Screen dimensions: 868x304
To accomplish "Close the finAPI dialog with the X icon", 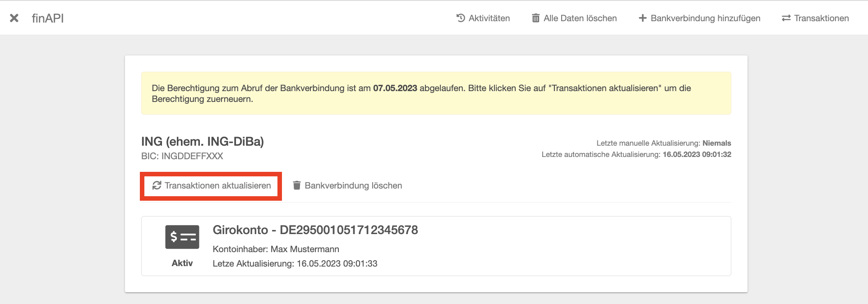I will (x=14, y=18).
